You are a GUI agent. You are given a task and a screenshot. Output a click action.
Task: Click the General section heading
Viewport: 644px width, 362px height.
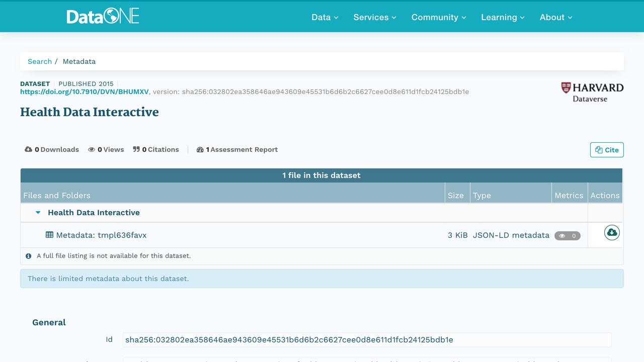(49, 322)
